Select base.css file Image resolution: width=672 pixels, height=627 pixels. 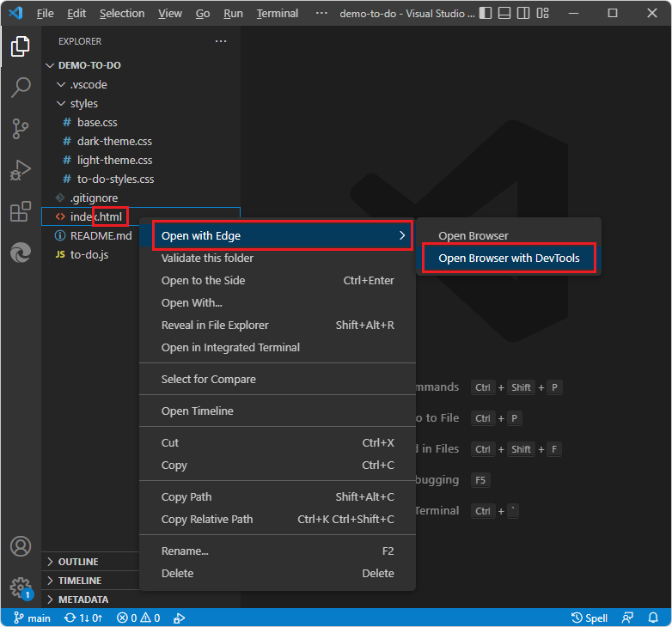coord(141,122)
